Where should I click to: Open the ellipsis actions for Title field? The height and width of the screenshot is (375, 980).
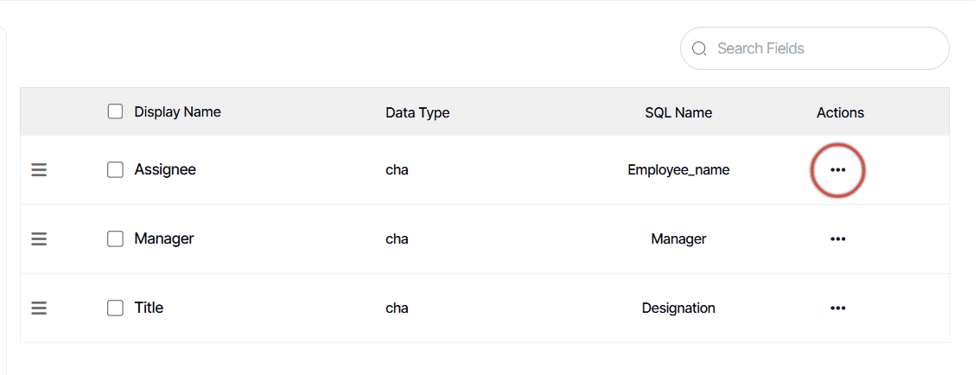(x=837, y=308)
